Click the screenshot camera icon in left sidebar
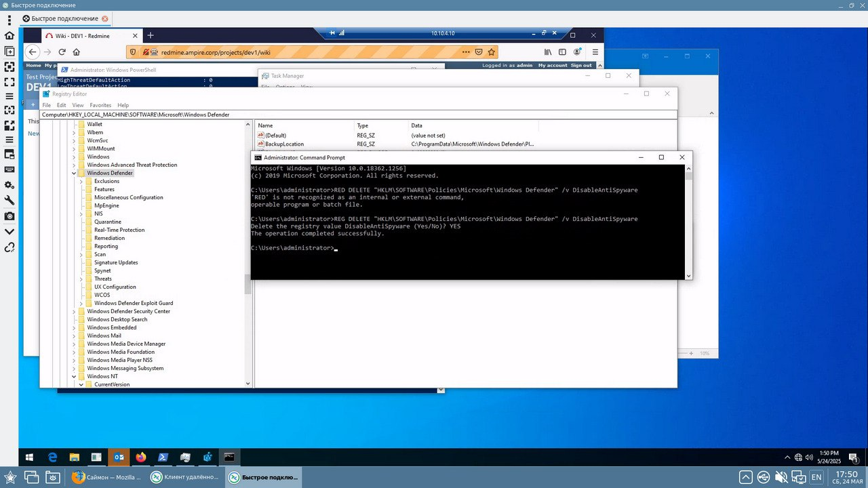The height and width of the screenshot is (488, 868). [x=9, y=216]
